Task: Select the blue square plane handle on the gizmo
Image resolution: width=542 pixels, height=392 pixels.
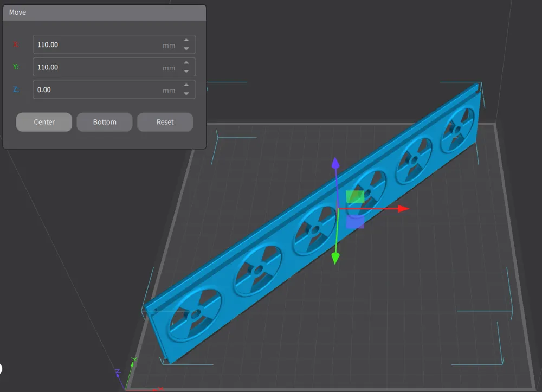Action: pos(355,222)
